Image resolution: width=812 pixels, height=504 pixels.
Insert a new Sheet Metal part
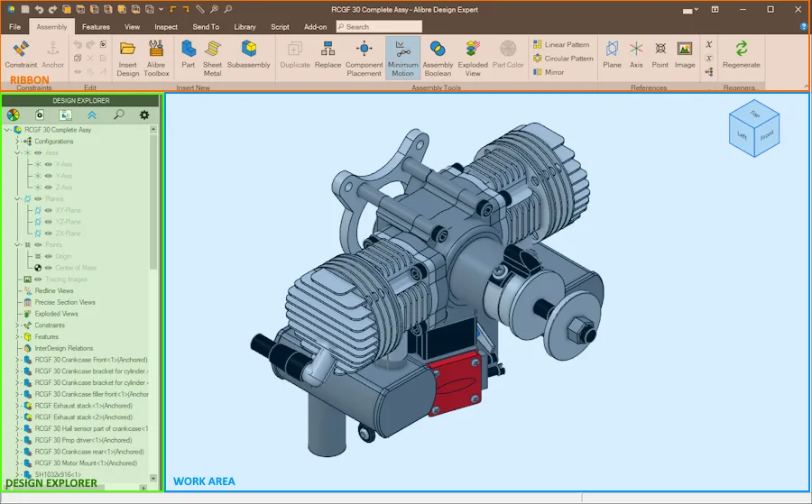tap(212, 59)
